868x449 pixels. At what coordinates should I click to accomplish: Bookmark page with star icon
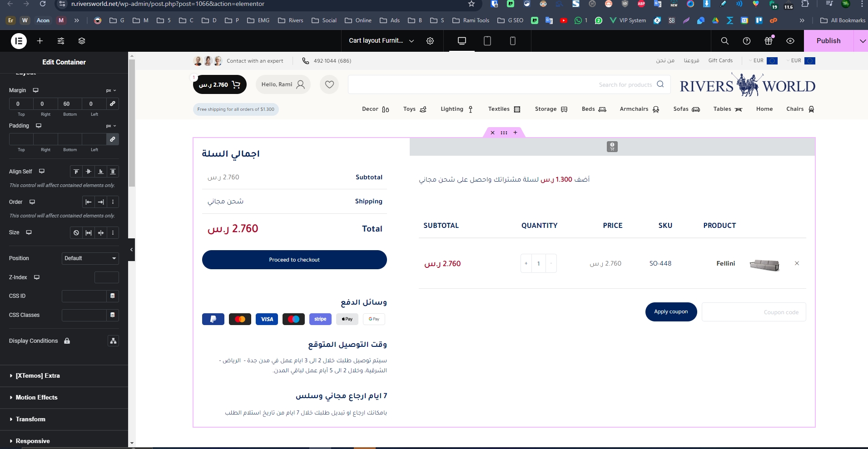pos(471,4)
